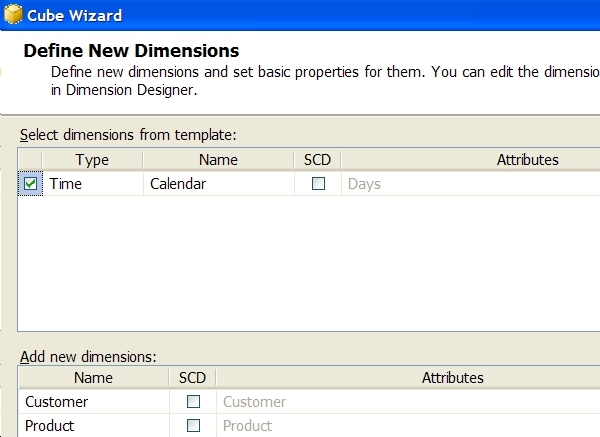This screenshot has width=600, height=437.
Task: Enable SCD for Calendar dimension
Action: 318,184
